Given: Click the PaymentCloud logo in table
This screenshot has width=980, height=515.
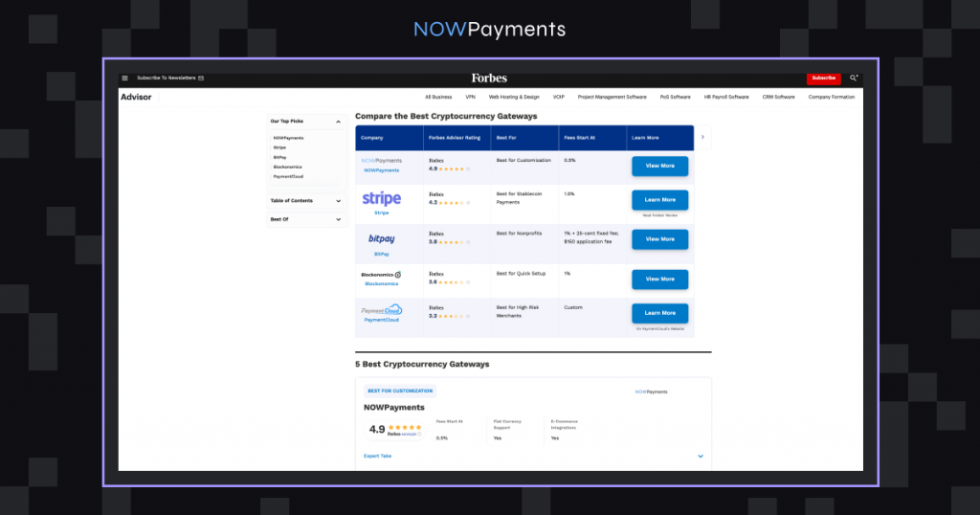Looking at the screenshot, I should 381,310.
